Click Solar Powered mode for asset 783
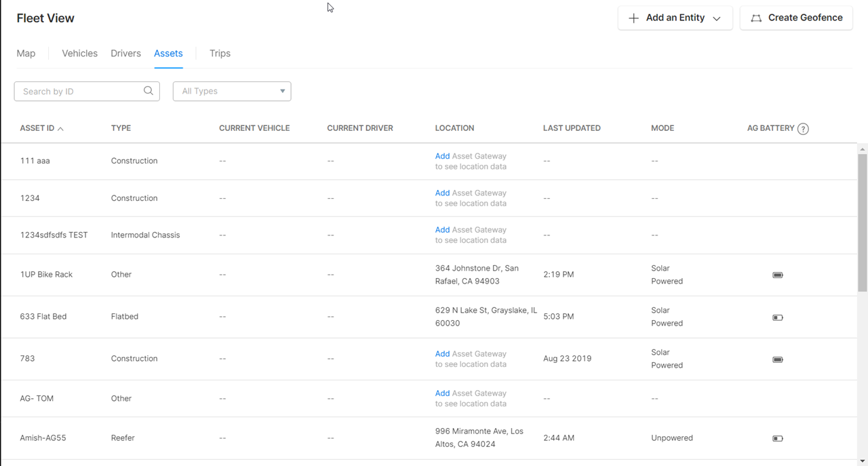Image resolution: width=868 pixels, height=466 pixels. click(667, 359)
